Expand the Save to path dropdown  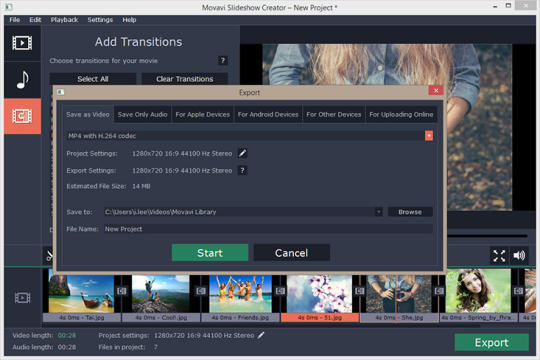pos(378,212)
